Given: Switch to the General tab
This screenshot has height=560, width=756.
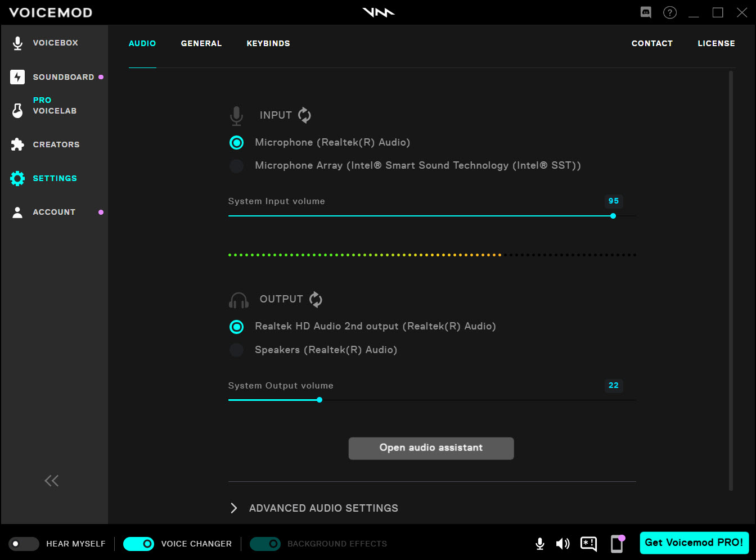Looking at the screenshot, I should click(201, 43).
